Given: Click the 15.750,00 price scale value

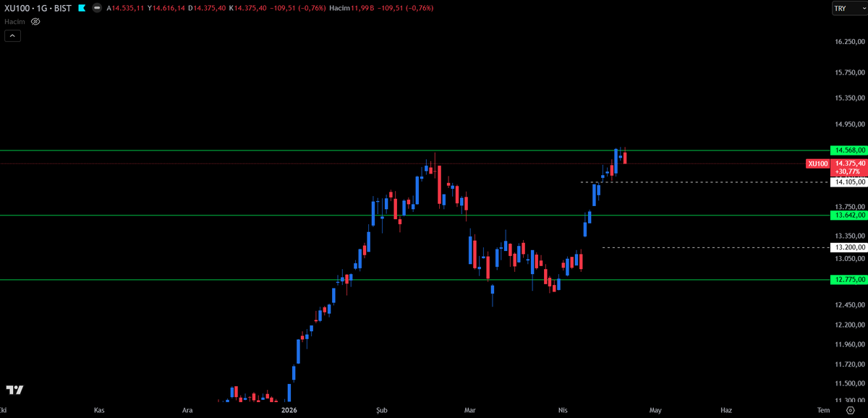Looking at the screenshot, I should pyautogui.click(x=850, y=72).
